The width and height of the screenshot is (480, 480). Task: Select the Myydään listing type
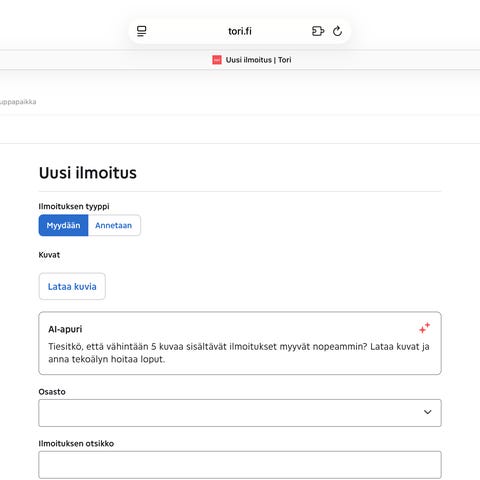pyautogui.click(x=63, y=225)
